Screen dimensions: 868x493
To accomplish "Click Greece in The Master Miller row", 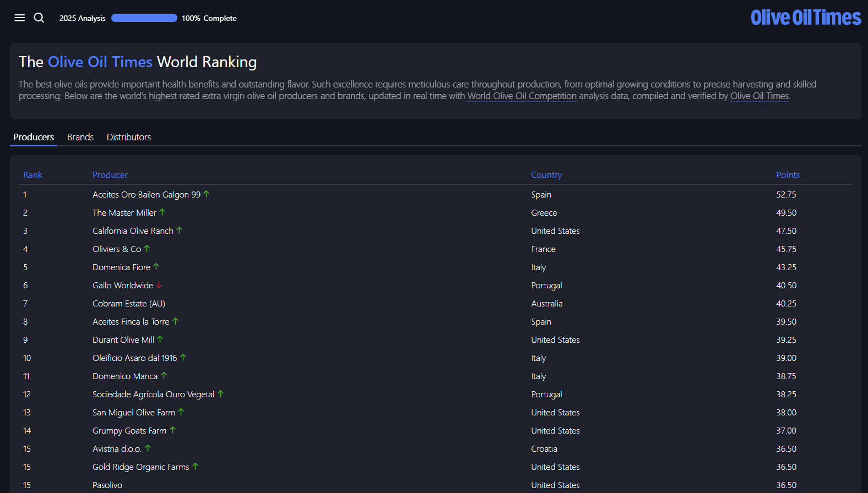I will (544, 213).
